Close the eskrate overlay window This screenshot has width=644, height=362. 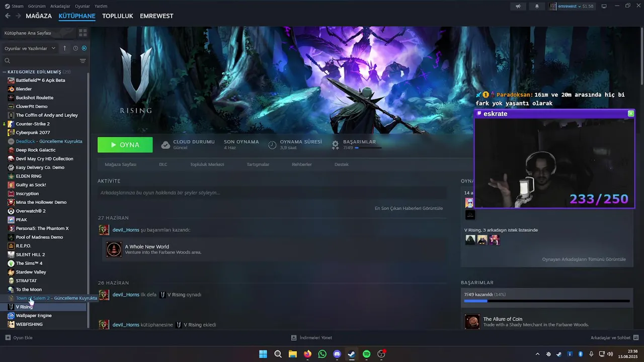click(x=630, y=114)
